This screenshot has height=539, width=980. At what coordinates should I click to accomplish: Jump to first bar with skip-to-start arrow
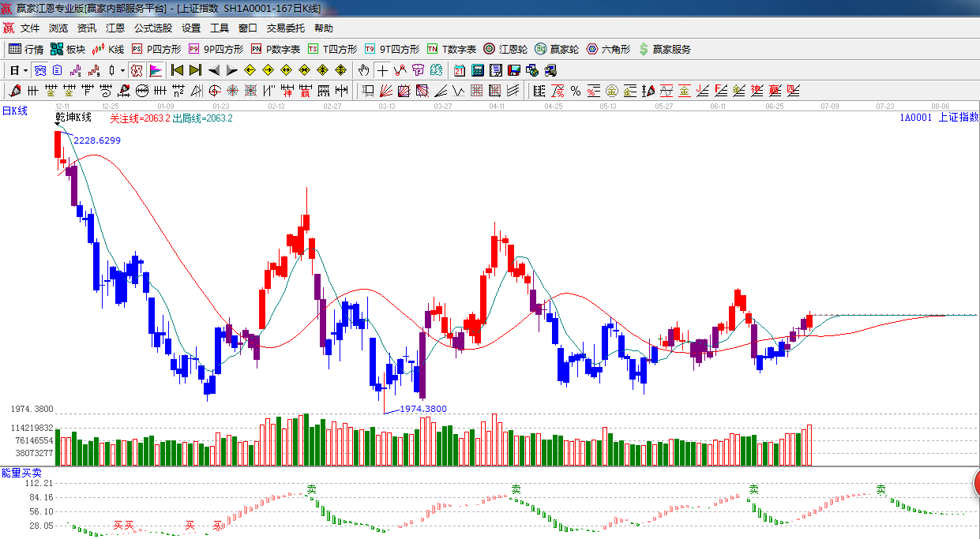[x=177, y=70]
